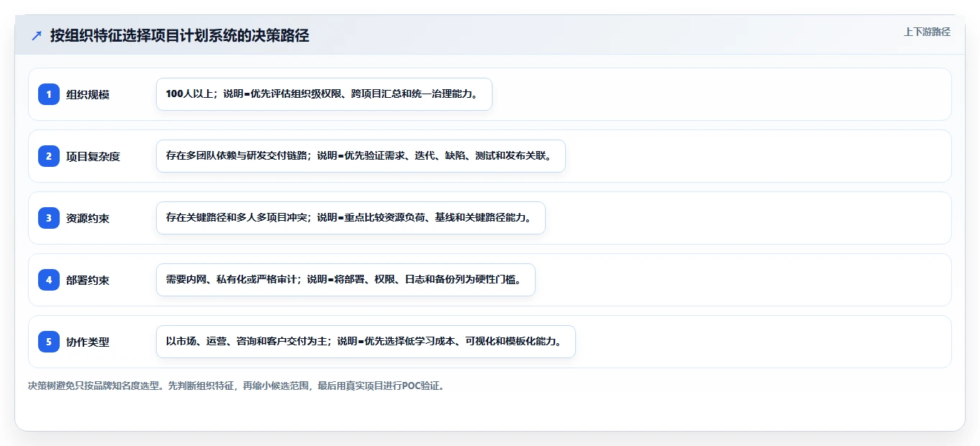The image size is (980, 446).
Task: Click the 需要内网、私有化或严格审计 description box
Action: click(x=346, y=280)
